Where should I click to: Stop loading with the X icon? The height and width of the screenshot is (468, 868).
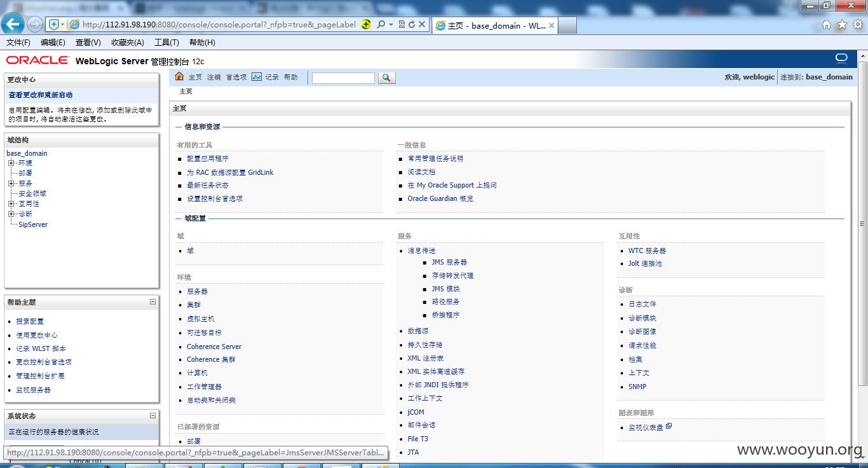point(421,24)
